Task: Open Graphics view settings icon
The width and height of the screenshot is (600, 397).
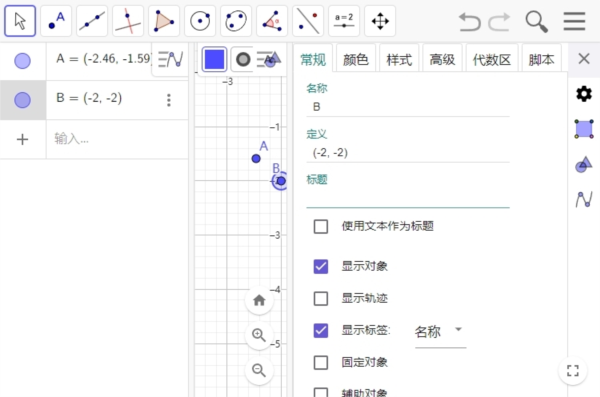Action: 584,129
